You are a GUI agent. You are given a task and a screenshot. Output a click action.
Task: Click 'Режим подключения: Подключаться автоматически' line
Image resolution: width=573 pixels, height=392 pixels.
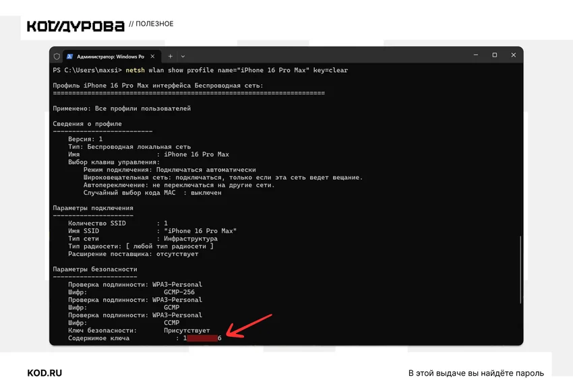[x=170, y=170]
